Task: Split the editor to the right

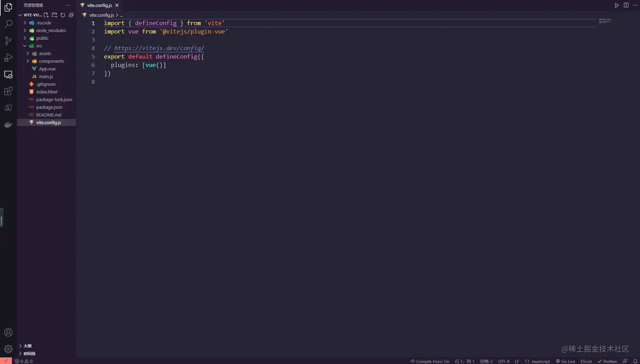Action: 626,5
